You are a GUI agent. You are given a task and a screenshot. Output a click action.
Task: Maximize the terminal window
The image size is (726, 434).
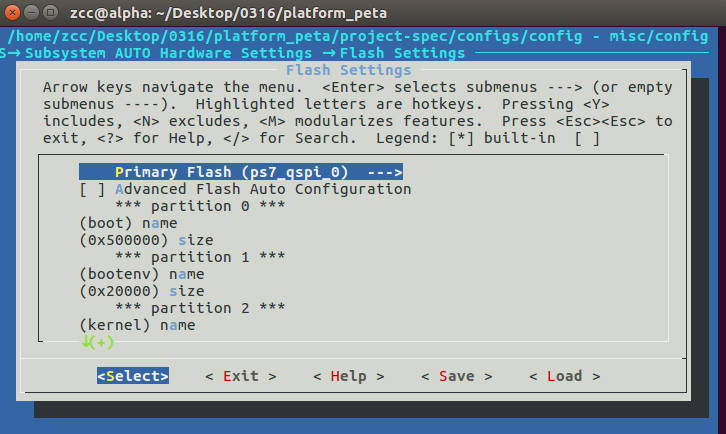pyautogui.click(x=50, y=13)
